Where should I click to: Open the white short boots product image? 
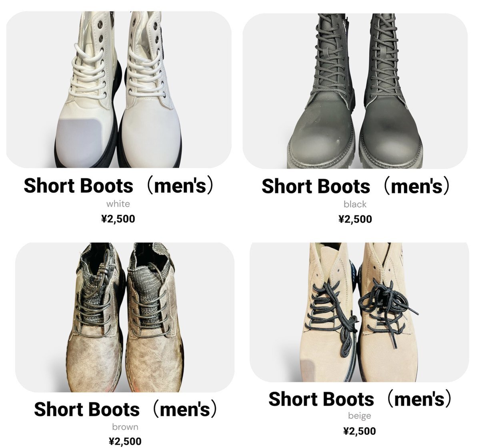119,90
